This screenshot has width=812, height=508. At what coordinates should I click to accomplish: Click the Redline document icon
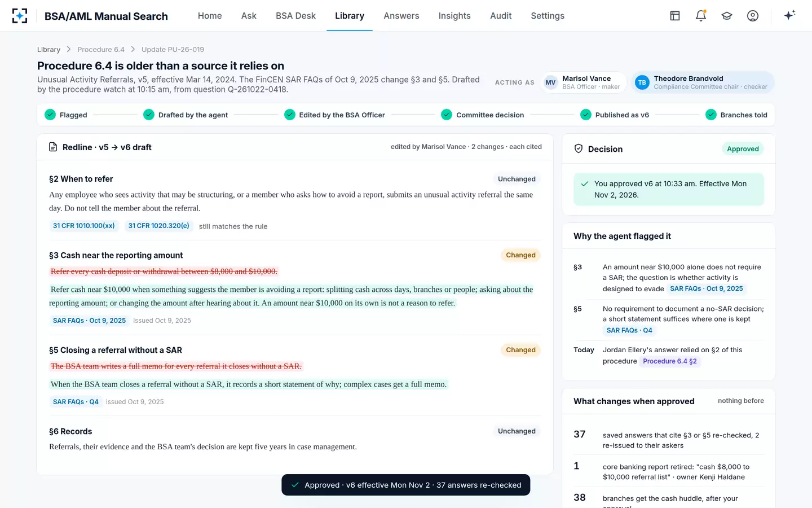click(53, 147)
